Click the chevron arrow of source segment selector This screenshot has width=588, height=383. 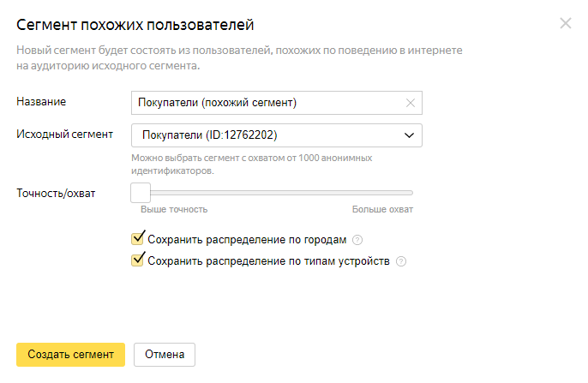(409, 135)
